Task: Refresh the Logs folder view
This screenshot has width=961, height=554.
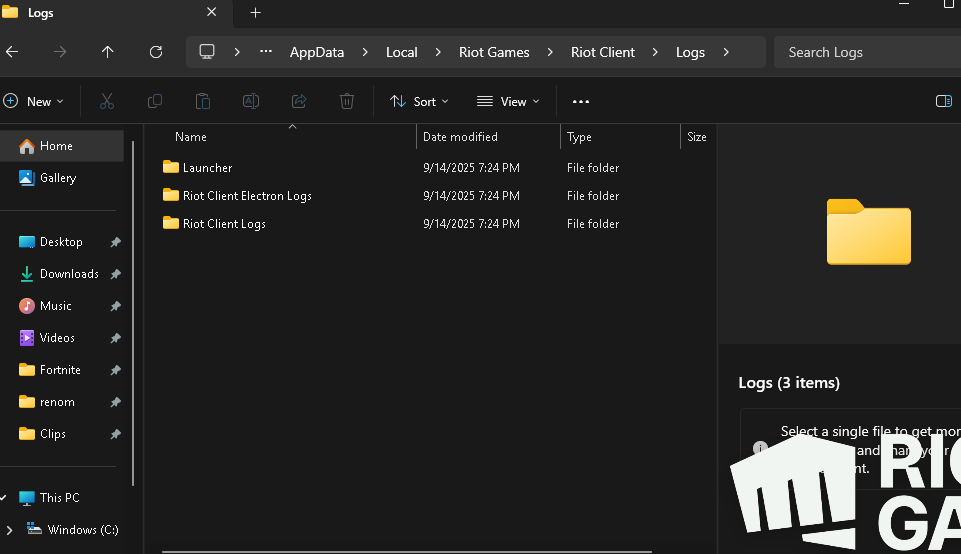Action: pyautogui.click(x=156, y=52)
